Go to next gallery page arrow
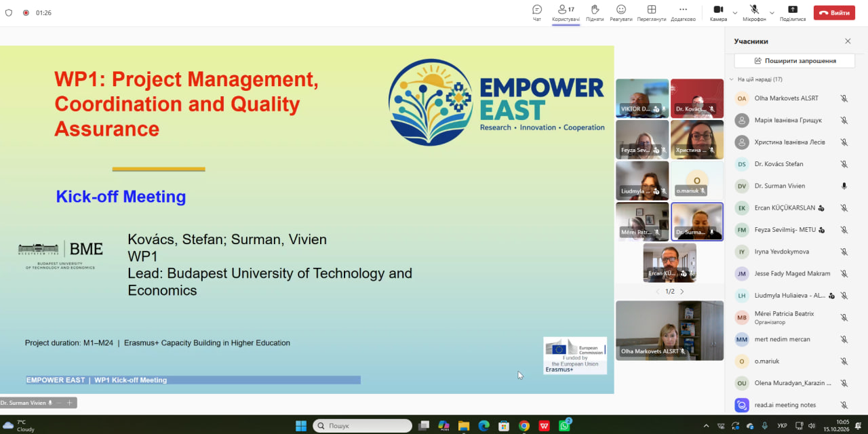 coord(682,292)
